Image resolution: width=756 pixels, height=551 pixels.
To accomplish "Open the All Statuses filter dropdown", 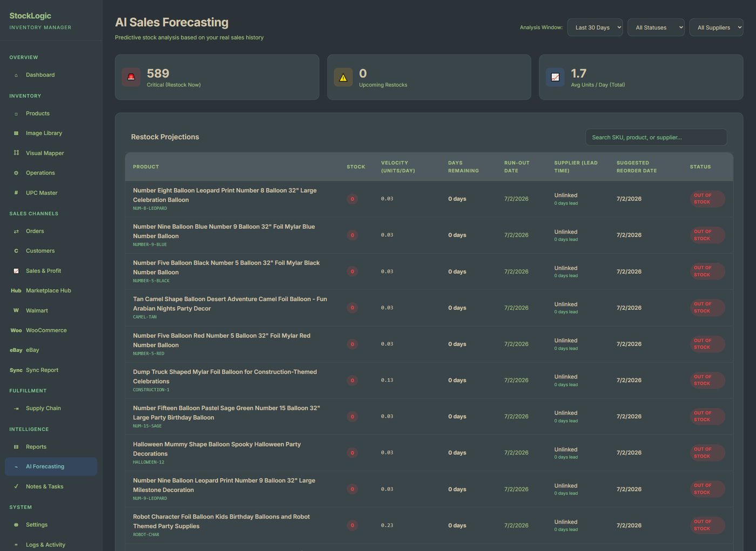I will [x=656, y=28].
